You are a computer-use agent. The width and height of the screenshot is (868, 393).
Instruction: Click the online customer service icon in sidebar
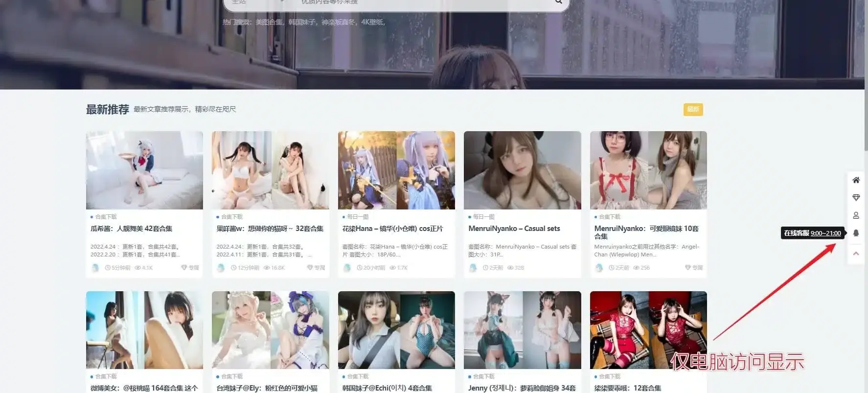coord(856,233)
